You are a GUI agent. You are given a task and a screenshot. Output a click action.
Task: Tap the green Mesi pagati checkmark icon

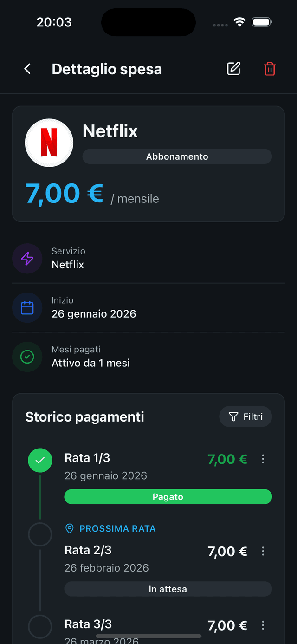pyautogui.click(x=27, y=357)
